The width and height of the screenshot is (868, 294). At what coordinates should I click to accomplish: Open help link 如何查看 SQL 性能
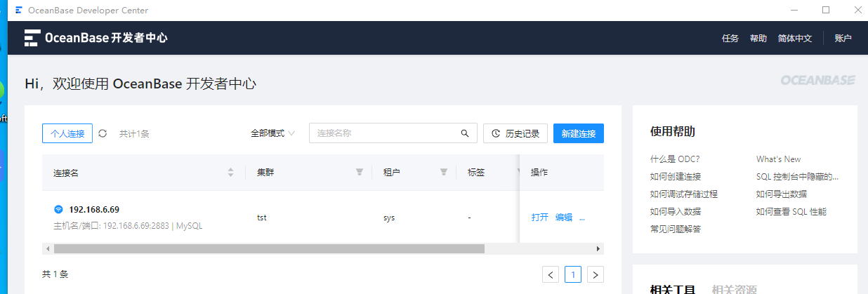pos(791,211)
